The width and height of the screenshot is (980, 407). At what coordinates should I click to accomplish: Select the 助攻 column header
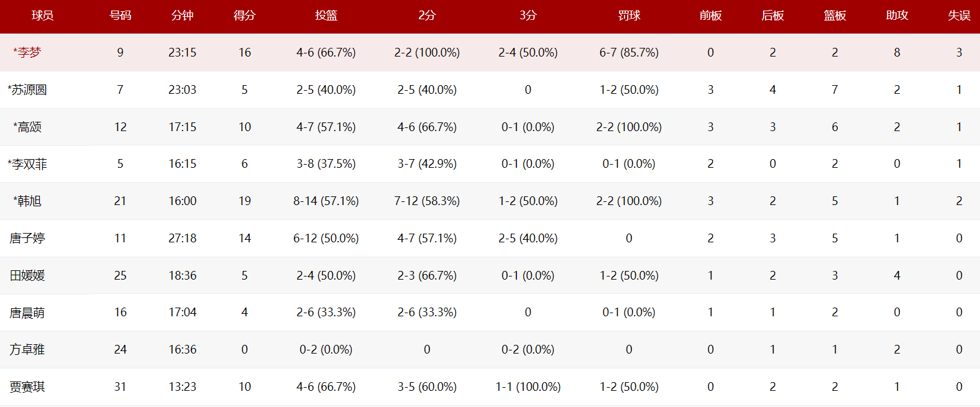click(897, 16)
